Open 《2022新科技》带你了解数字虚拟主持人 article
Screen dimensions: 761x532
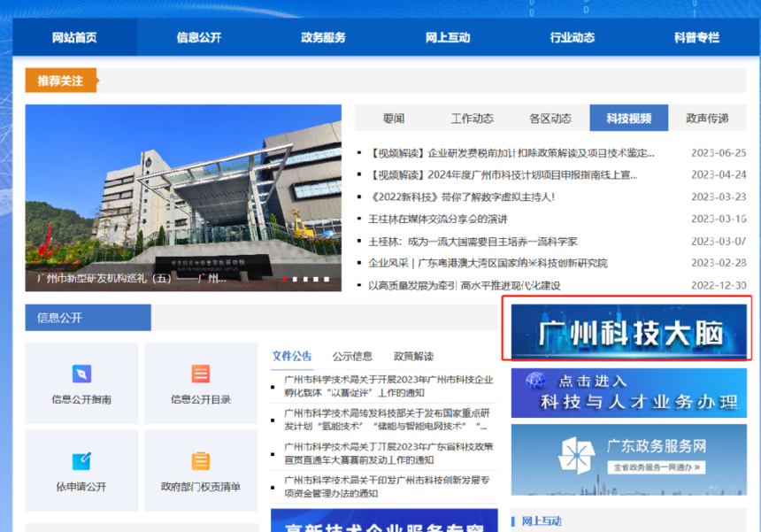pos(462,197)
